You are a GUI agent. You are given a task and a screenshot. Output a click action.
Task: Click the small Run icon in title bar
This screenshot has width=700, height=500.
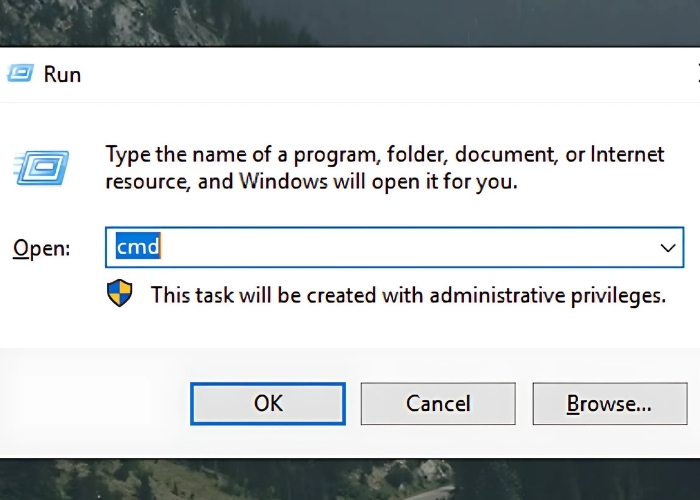19,73
